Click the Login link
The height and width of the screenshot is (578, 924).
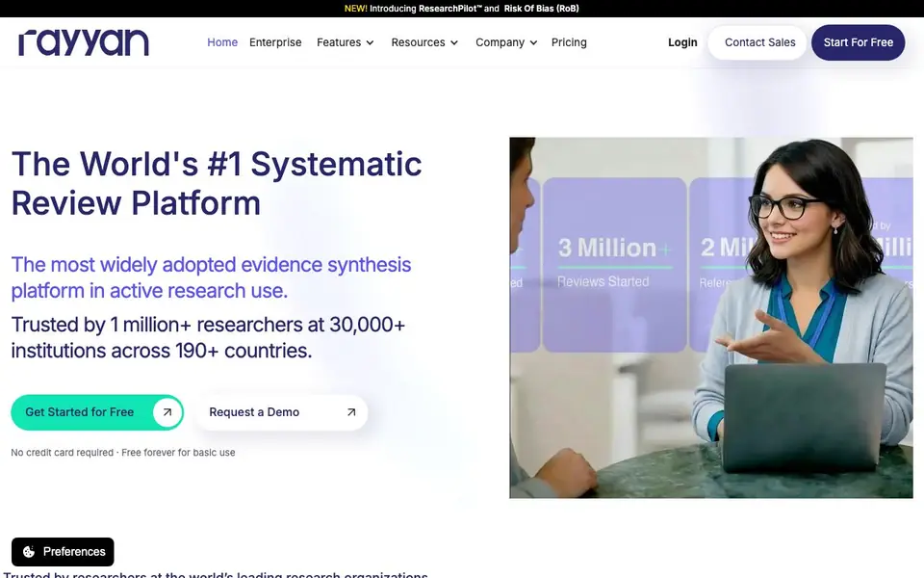(682, 42)
